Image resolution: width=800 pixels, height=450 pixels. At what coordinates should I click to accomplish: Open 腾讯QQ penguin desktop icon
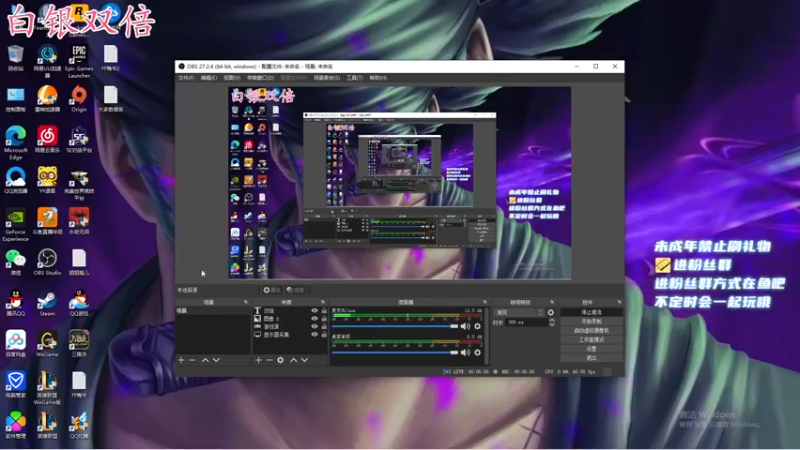(x=16, y=303)
